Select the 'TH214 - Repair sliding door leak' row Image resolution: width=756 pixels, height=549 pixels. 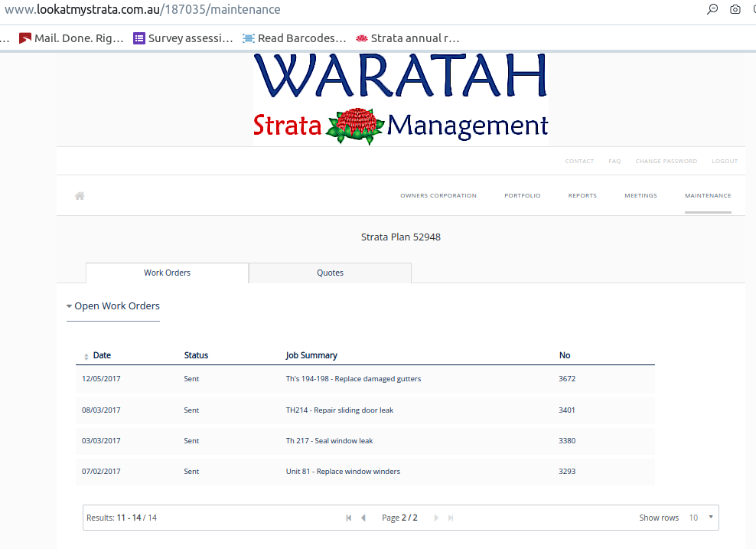coord(365,410)
